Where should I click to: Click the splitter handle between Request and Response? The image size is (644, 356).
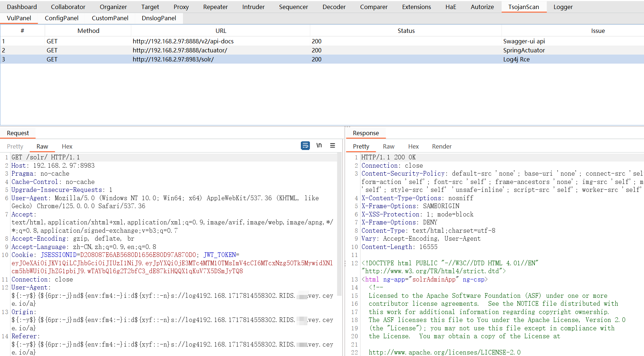[x=345, y=264]
